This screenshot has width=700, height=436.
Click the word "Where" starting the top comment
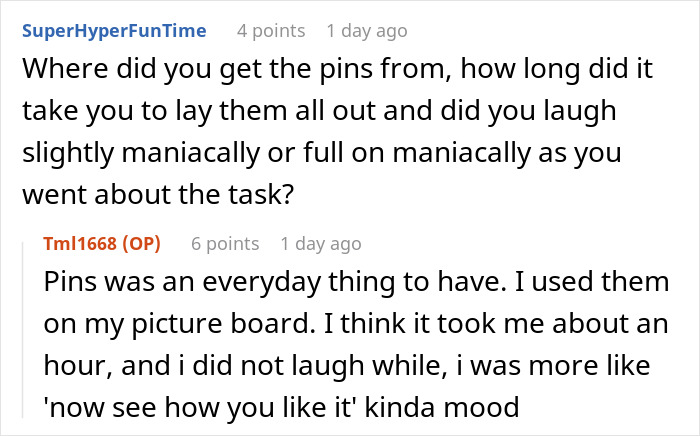pos(52,74)
